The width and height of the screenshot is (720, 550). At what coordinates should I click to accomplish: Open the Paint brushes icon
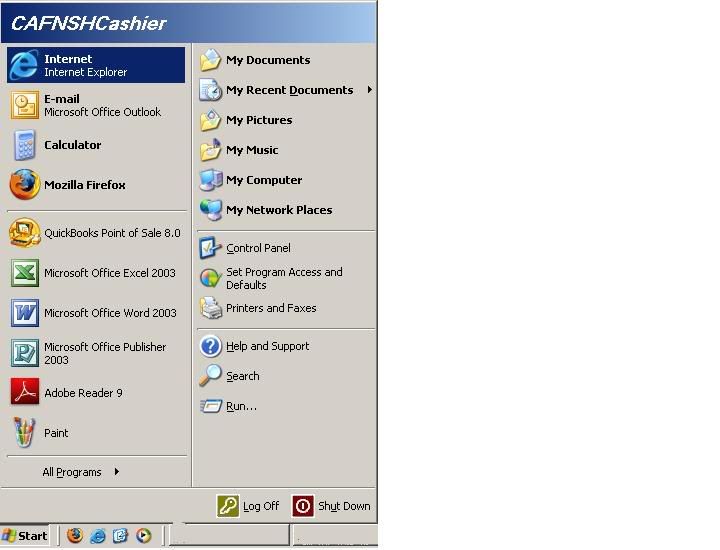(24, 432)
